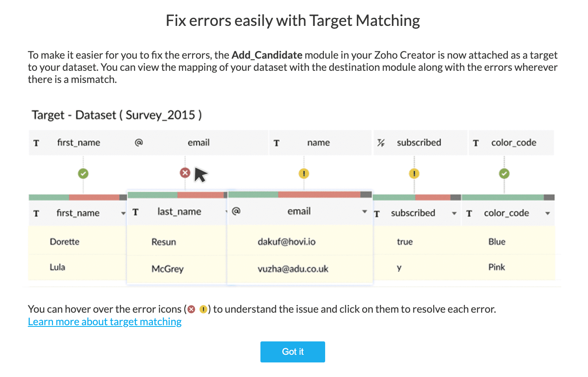Click the quality bar above dataset email column

pyautogui.click(x=300, y=195)
